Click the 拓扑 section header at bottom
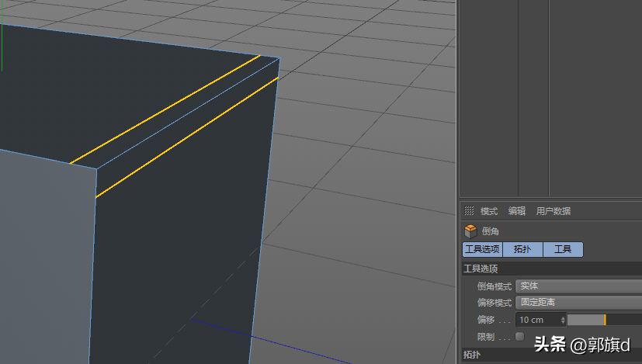642x364 pixels. [x=552, y=355]
